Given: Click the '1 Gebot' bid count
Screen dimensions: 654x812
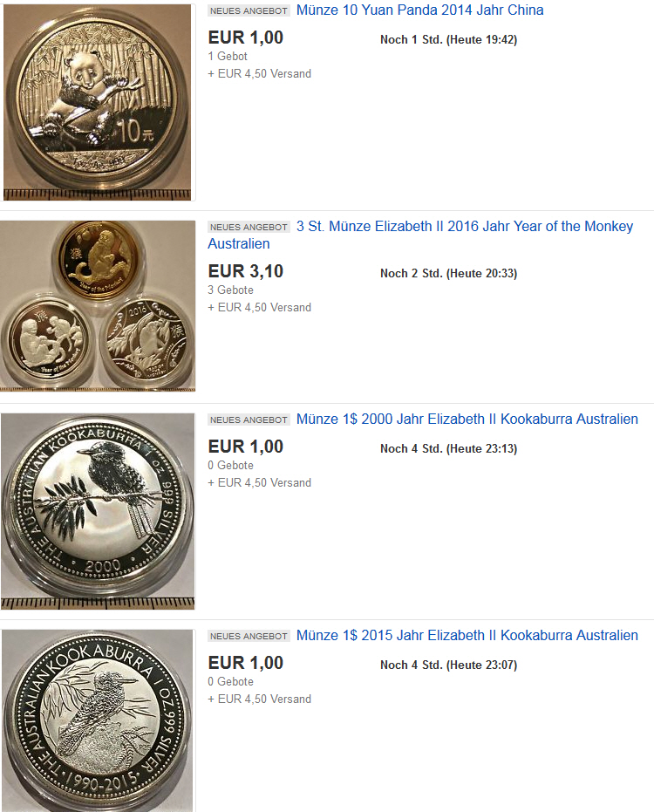Looking at the screenshot, I should pyautogui.click(x=228, y=57).
